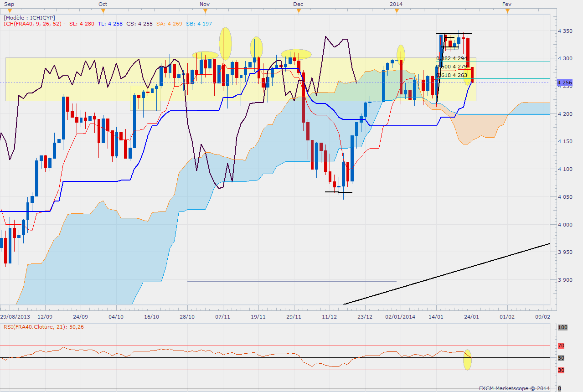Viewport: 583px width, 392px height.
Task: Click the [Modèle : ICHICYP] template label
Action: (x=29, y=17)
